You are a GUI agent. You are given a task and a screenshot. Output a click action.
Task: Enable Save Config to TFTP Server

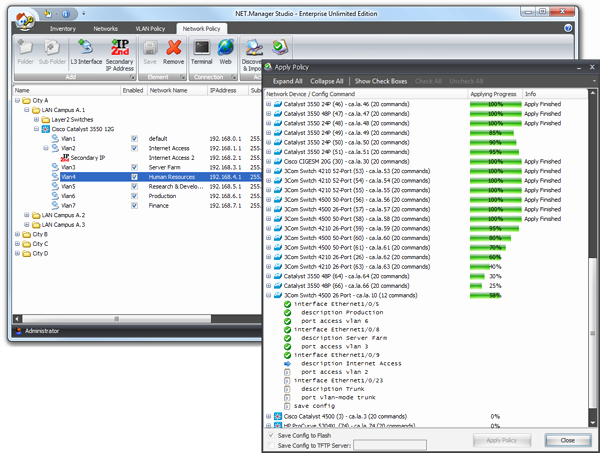[x=271, y=444]
